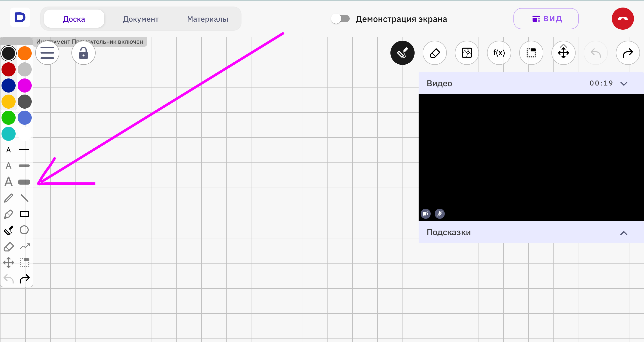Undo with top toolbar back arrow
This screenshot has height=342, width=644.
596,53
